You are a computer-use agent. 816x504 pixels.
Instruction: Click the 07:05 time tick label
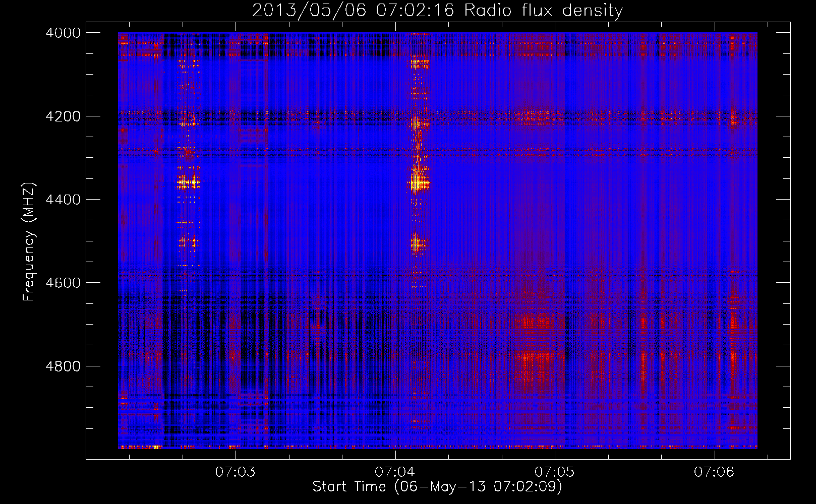point(555,472)
